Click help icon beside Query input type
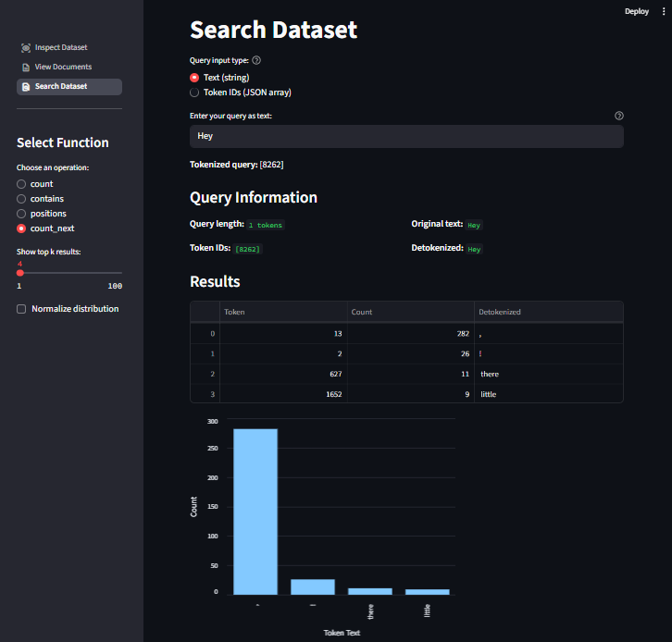672x642 pixels. pyautogui.click(x=256, y=60)
